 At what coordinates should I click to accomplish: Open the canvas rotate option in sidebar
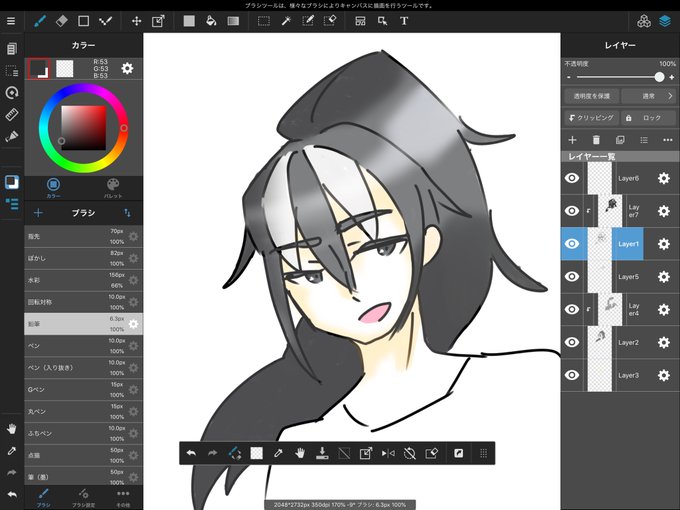point(12,92)
